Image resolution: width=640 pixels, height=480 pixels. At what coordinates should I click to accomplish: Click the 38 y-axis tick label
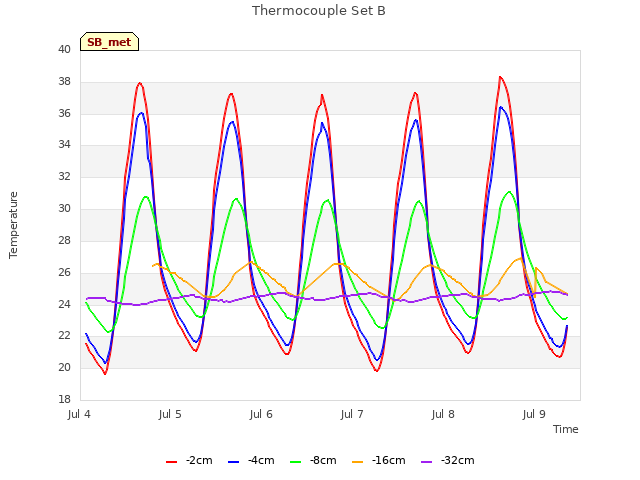64,81
